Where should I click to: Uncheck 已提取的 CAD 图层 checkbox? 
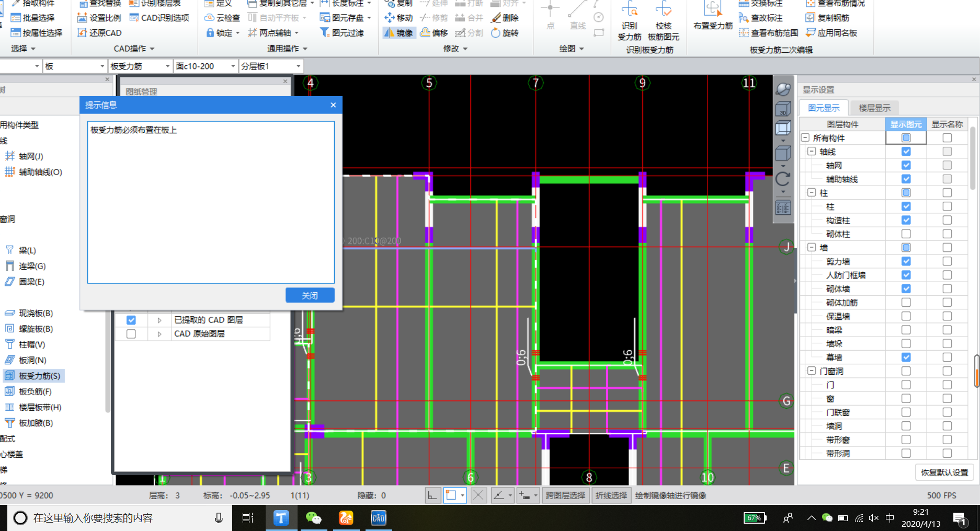coord(131,320)
